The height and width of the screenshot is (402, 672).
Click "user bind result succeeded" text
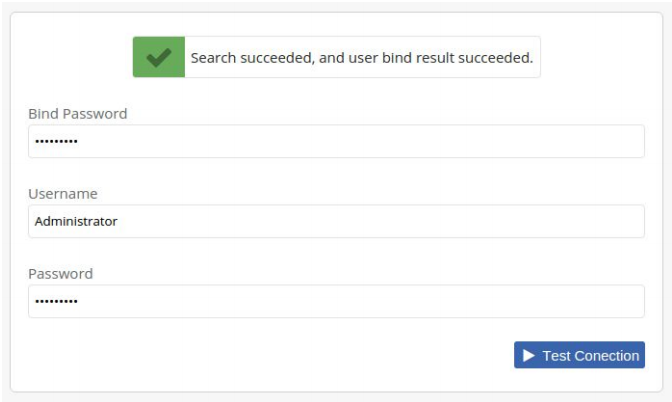[440, 58]
